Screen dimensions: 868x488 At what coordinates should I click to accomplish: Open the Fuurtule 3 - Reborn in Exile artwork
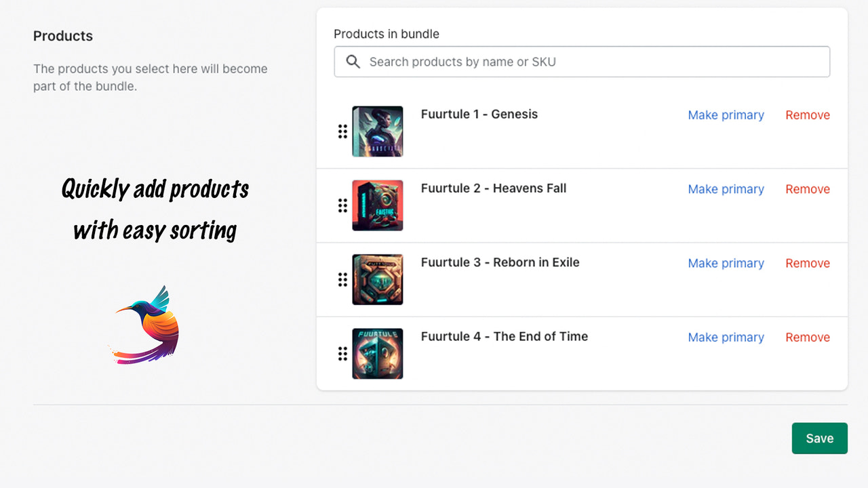click(378, 279)
